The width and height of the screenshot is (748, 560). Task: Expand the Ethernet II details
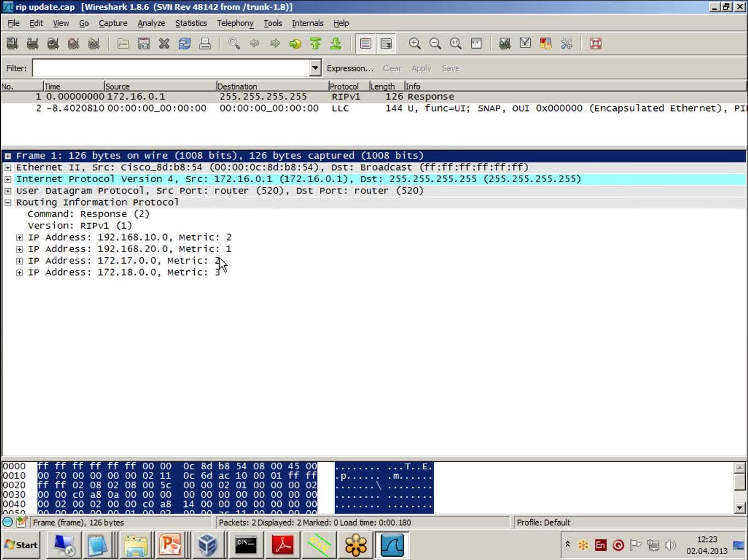[8, 167]
